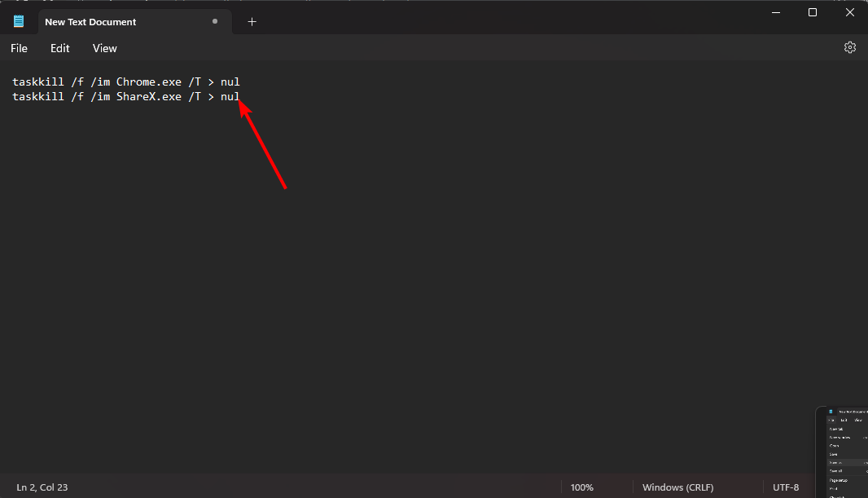Open the screenshot preview thumbnail in corner
This screenshot has height=498, width=868.
pyautogui.click(x=842, y=452)
